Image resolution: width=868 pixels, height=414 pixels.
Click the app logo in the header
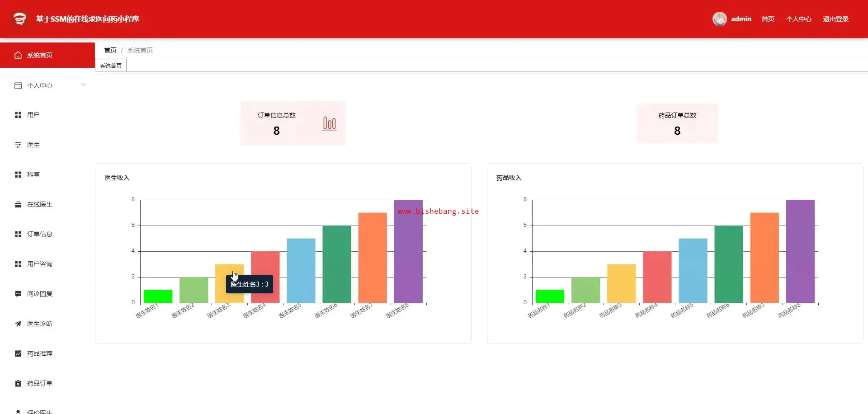click(x=20, y=19)
